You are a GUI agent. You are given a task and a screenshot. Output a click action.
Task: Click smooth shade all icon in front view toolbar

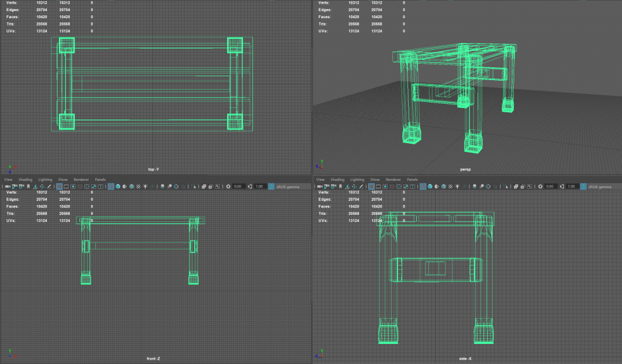pyautogui.click(x=117, y=186)
